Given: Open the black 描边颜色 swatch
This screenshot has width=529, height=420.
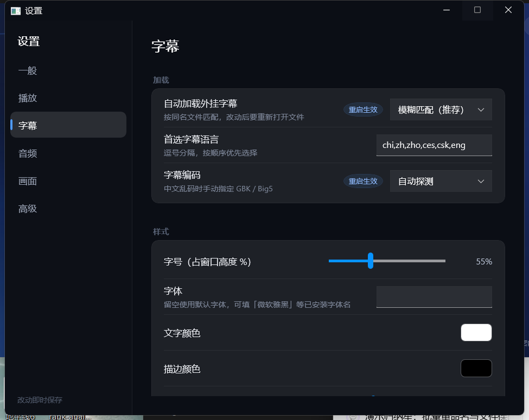Looking at the screenshot, I should (476, 368).
